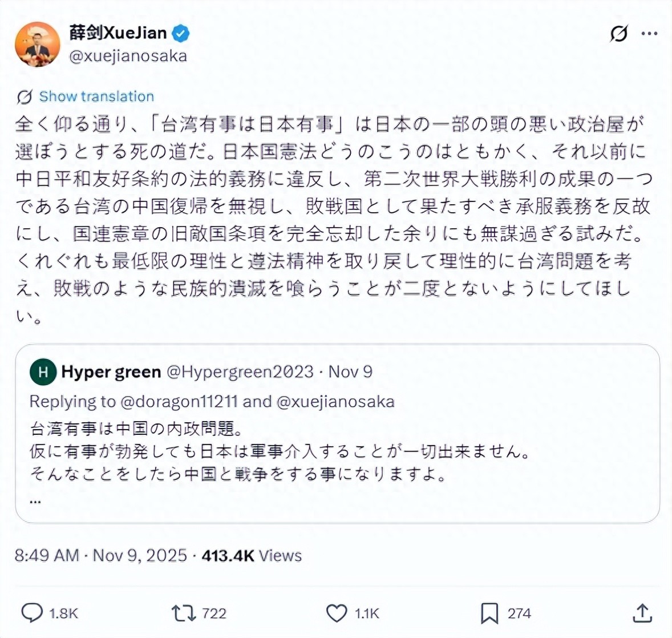
Task: Expand the quoted post ellipsis
Action: [35, 500]
